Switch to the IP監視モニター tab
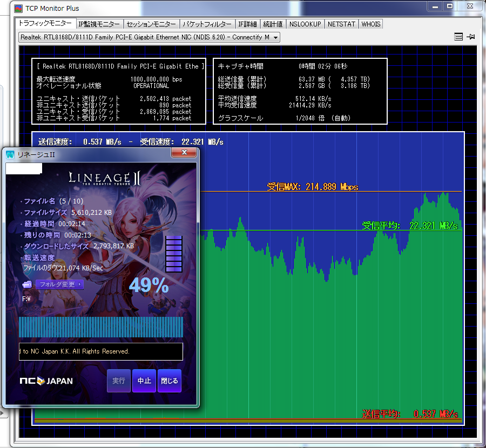486x448 pixels. [99, 24]
